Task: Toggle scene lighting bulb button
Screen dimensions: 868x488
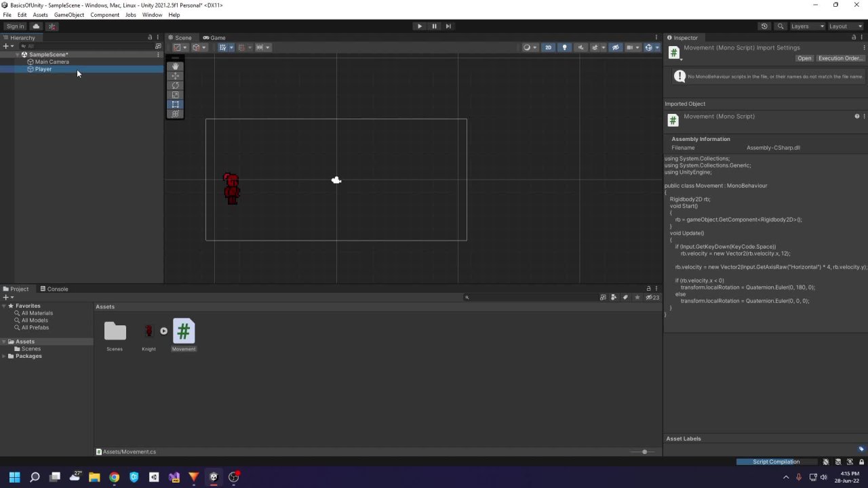Action: tap(564, 47)
